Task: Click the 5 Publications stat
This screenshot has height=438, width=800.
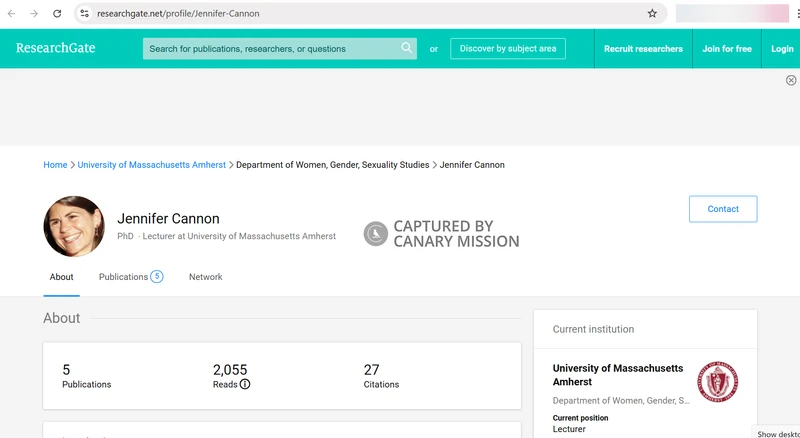Action: 86,376
